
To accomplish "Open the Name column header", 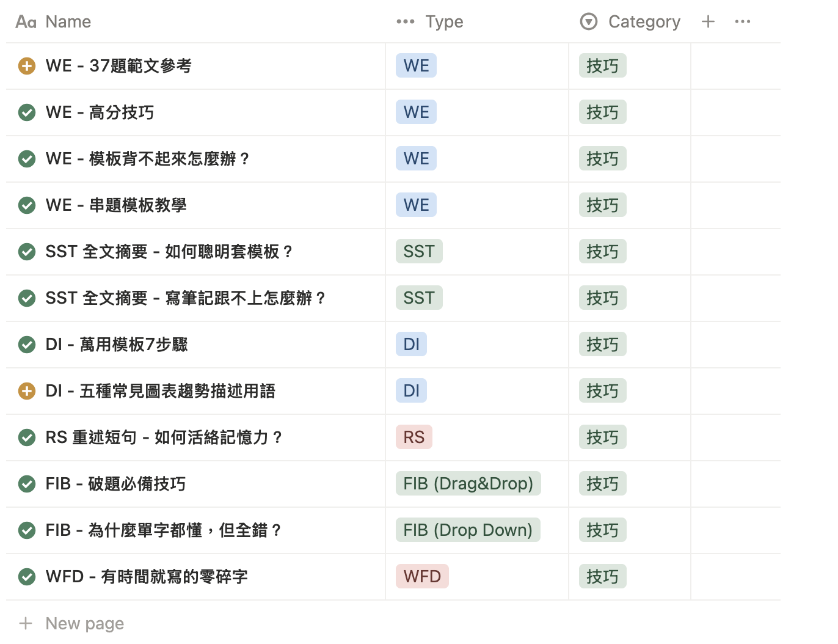I will point(53,22).
